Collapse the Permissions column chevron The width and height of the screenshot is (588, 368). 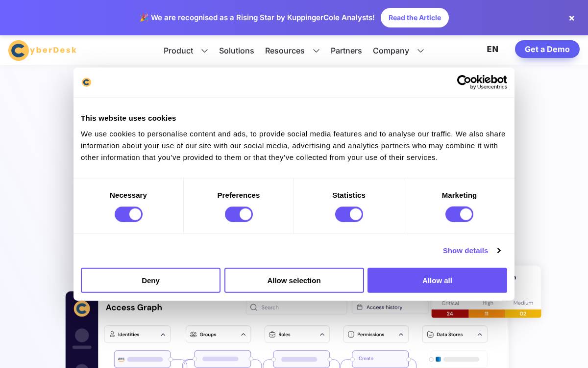point(401,335)
